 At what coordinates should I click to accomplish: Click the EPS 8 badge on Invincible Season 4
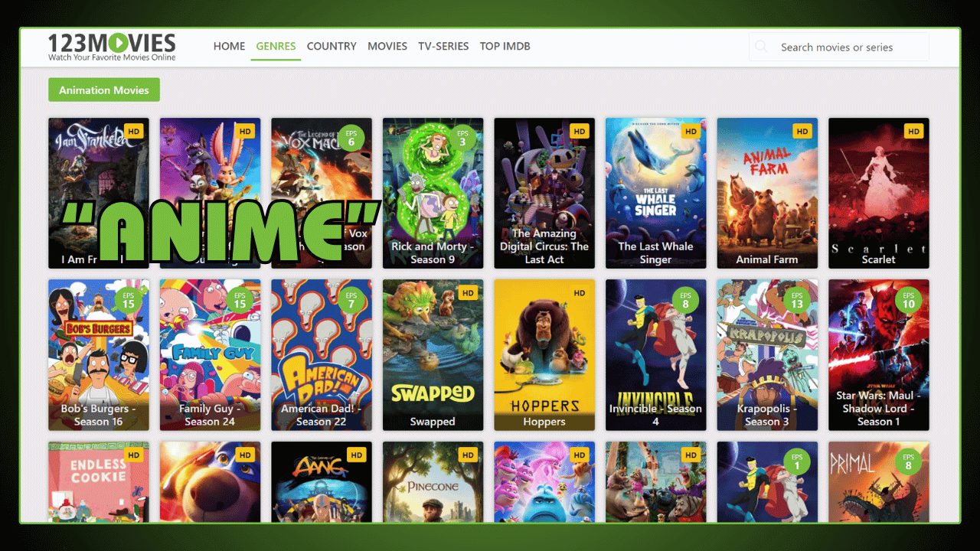pos(685,300)
